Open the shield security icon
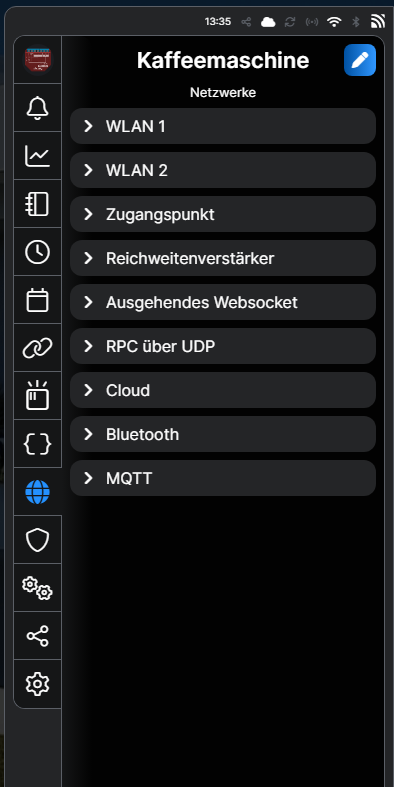This screenshot has height=787, width=394. coord(38,540)
